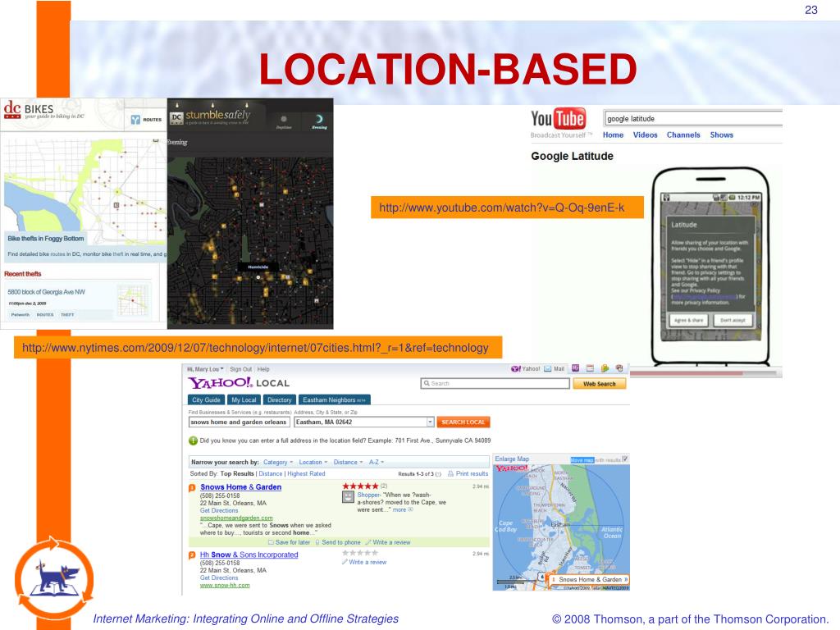Open the Eastham, MA 02642 location dropdown
Screen dimensions: 840x630
[430, 422]
